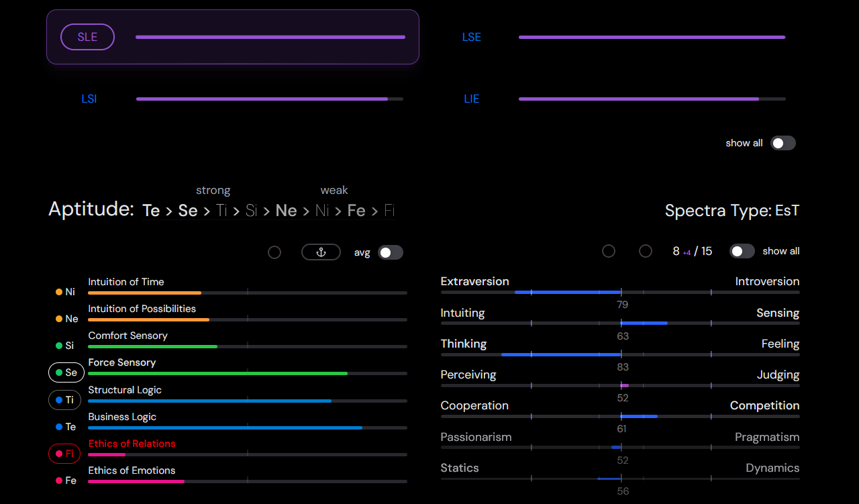Click the "Introversion" dichotomy label

click(x=768, y=281)
